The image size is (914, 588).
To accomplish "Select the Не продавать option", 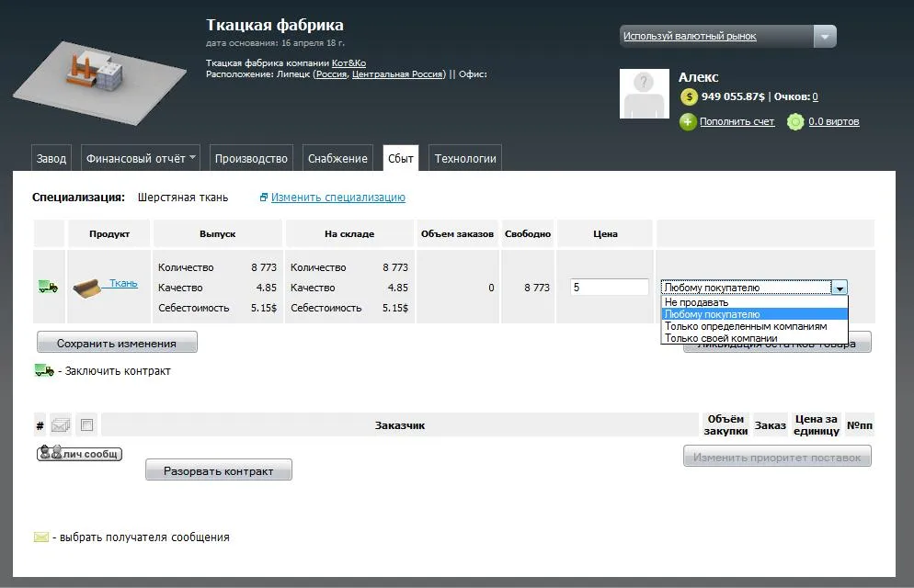I will point(696,302).
